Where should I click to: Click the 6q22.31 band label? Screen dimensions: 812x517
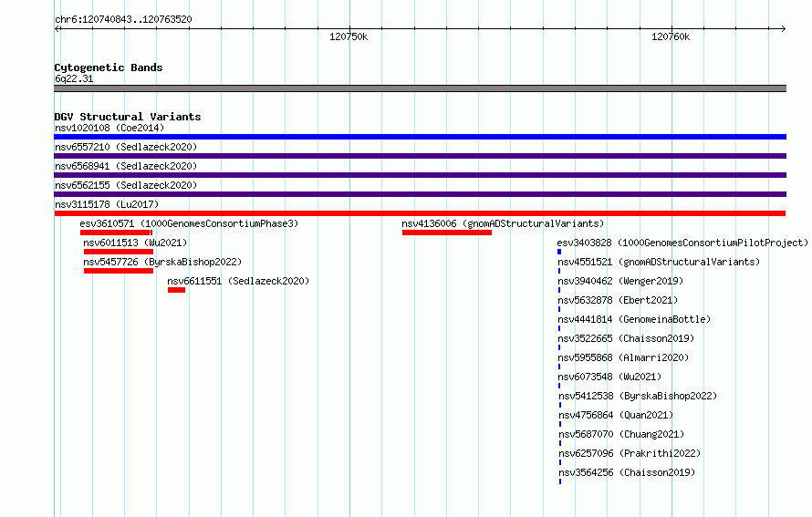tap(74, 78)
